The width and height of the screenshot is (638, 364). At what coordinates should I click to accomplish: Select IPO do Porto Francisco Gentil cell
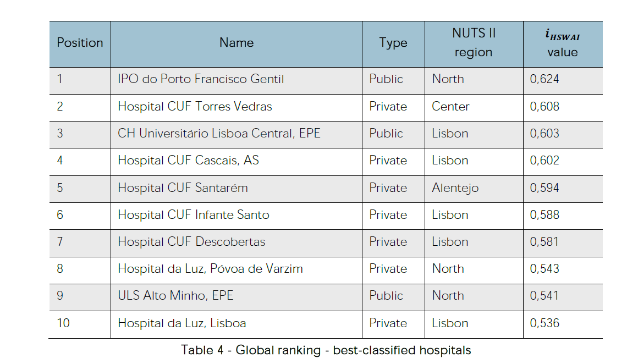(201, 79)
